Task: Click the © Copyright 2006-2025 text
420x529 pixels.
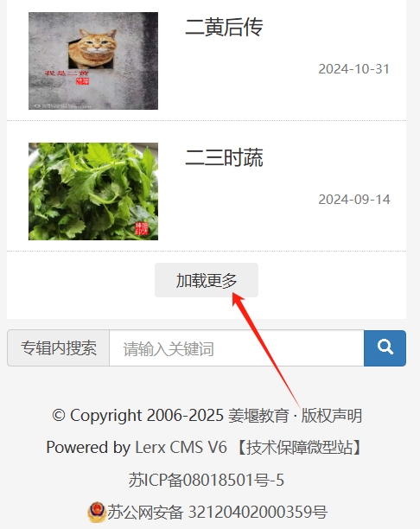Action: 137,416
